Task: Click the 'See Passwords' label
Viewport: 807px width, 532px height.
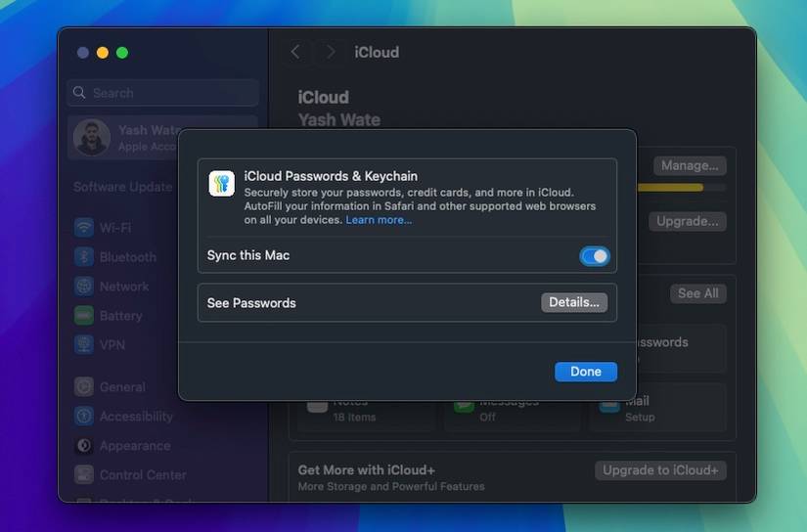Action: point(251,303)
